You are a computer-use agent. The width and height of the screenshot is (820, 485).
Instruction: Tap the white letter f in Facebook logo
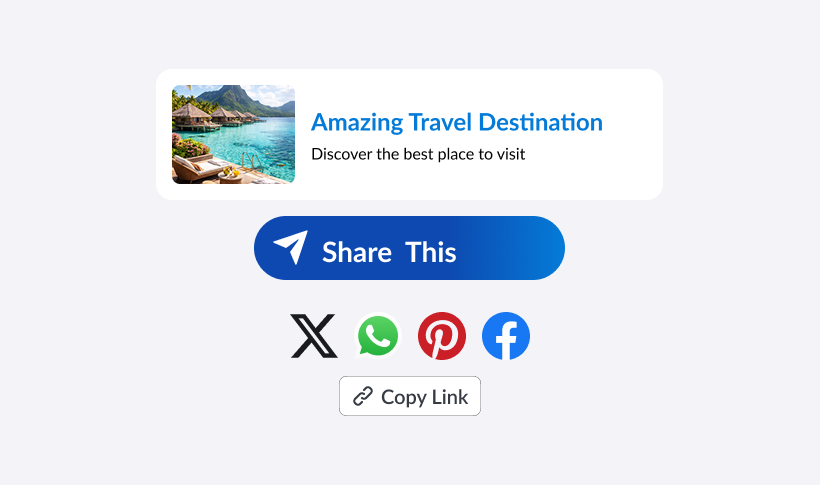(x=506, y=339)
